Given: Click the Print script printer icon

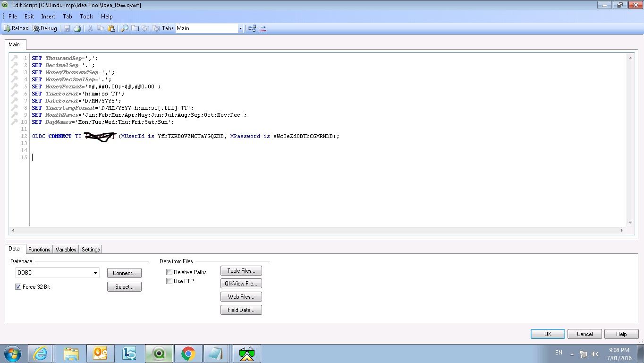Looking at the screenshot, I should pos(77,28).
